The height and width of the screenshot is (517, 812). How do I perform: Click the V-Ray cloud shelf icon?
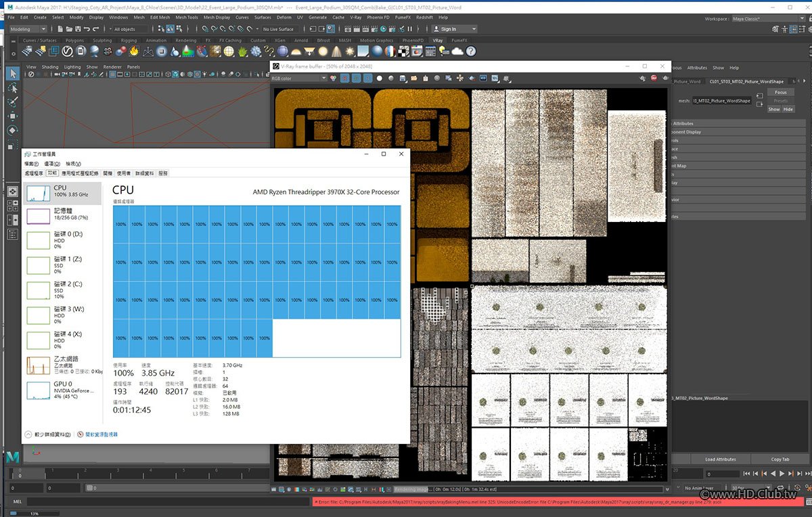coord(457,51)
